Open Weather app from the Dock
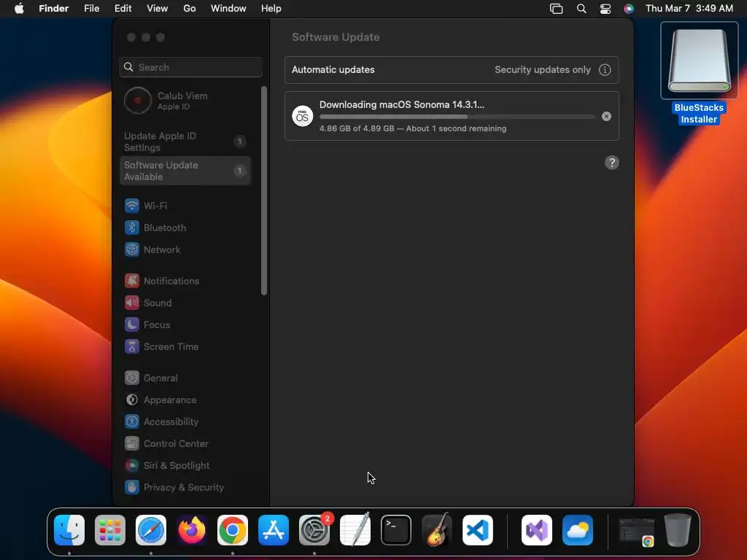The width and height of the screenshot is (747, 560). [578, 530]
